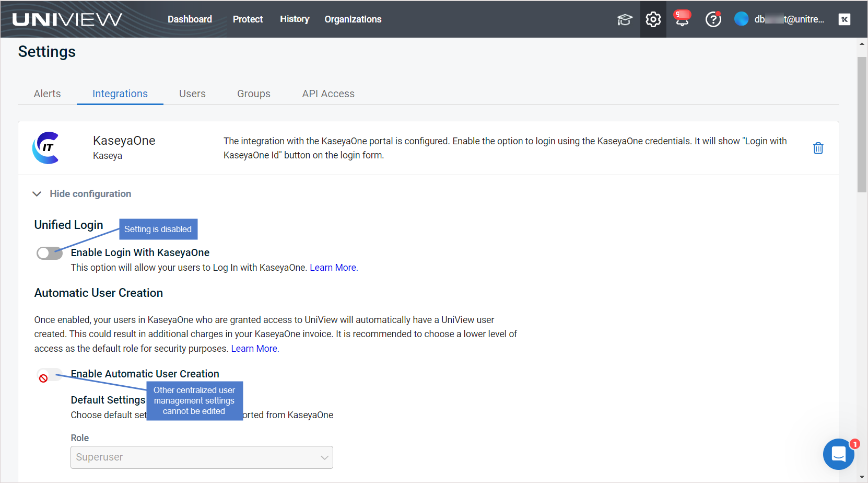Viewport: 868px width, 483px height.
Task: Toggle Enable Login With KaseyaOne switch
Action: point(50,254)
